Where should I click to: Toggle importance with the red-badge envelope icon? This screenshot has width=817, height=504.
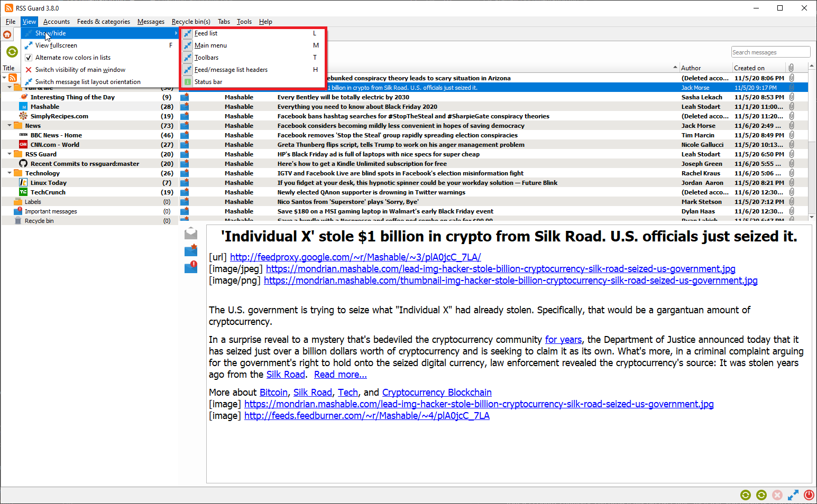click(x=191, y=267)
